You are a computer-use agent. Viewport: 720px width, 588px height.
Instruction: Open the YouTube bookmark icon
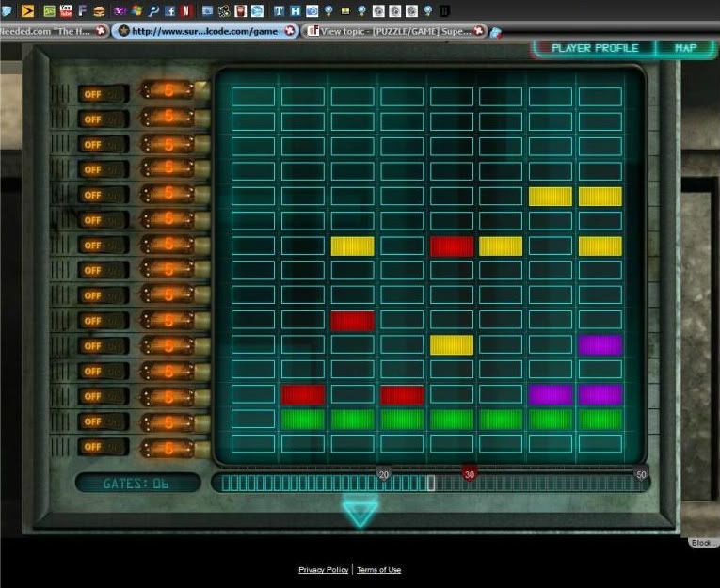point(65,11)
